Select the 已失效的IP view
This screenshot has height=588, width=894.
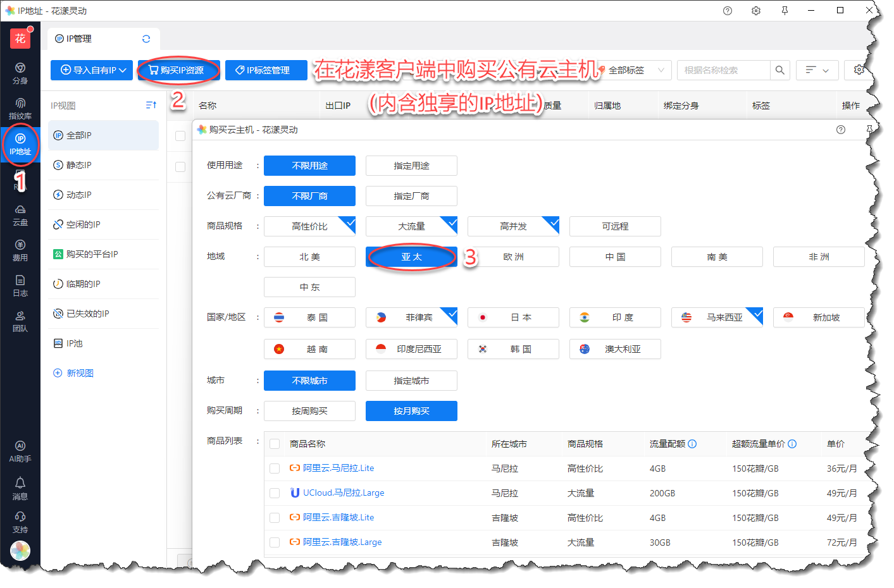coord(103,314)
